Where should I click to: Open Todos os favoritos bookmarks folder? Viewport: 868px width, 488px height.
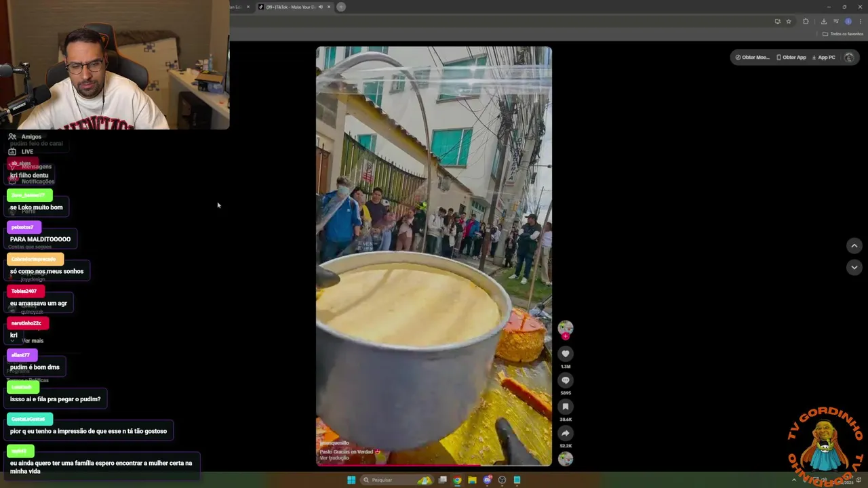[843, 34]
